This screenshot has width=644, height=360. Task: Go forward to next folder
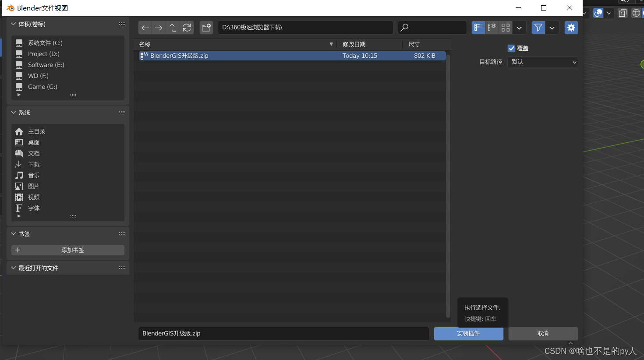[159, 28]
